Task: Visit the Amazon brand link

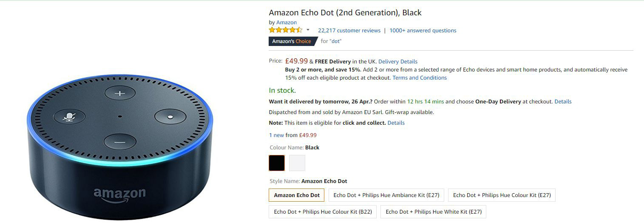Action: pyautogui.click(x=287, y=22)
